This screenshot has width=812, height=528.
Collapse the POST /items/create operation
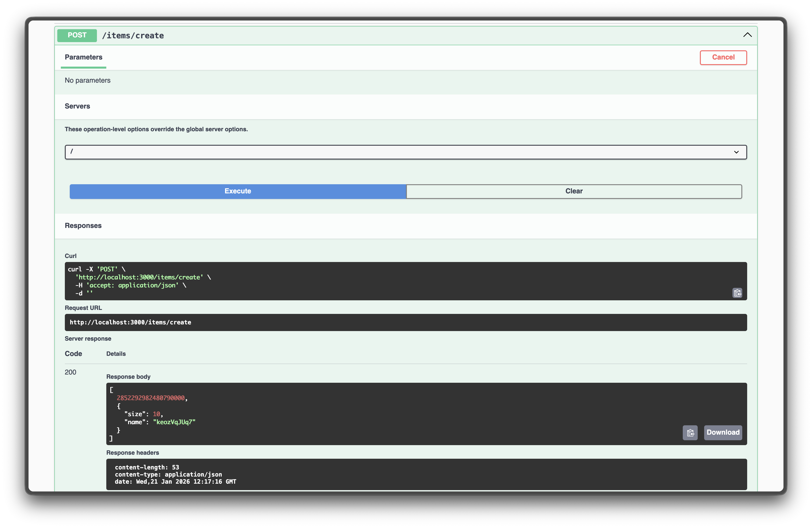(x=747, y=35)
